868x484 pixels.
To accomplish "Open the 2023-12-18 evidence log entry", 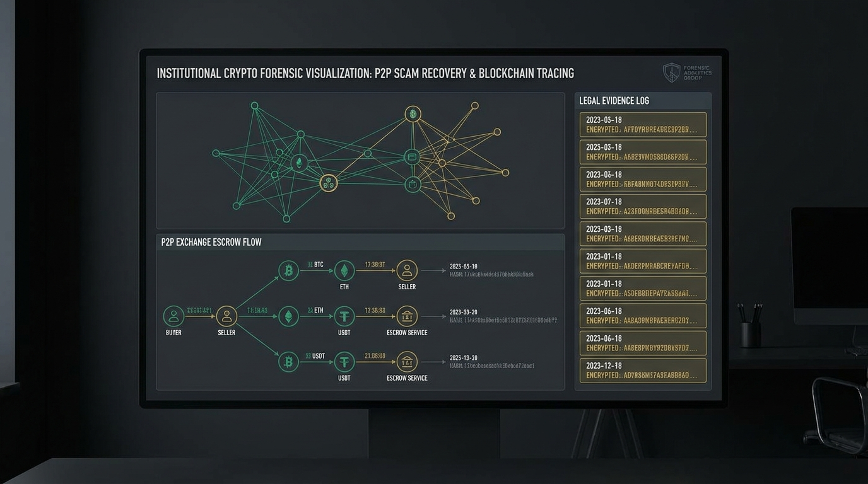I will [x=643, y=371].
